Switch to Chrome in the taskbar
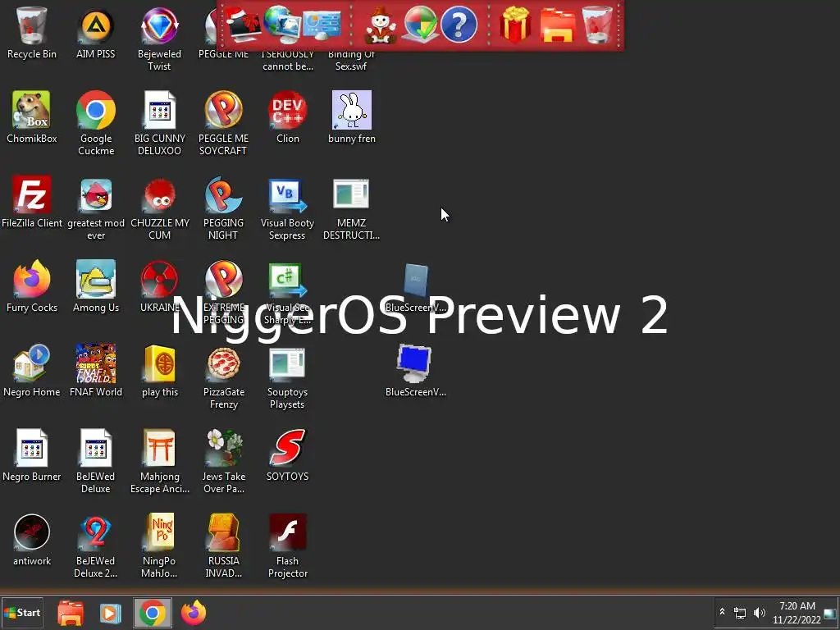Viewport: 840px width, 630px height. [152, 613]
